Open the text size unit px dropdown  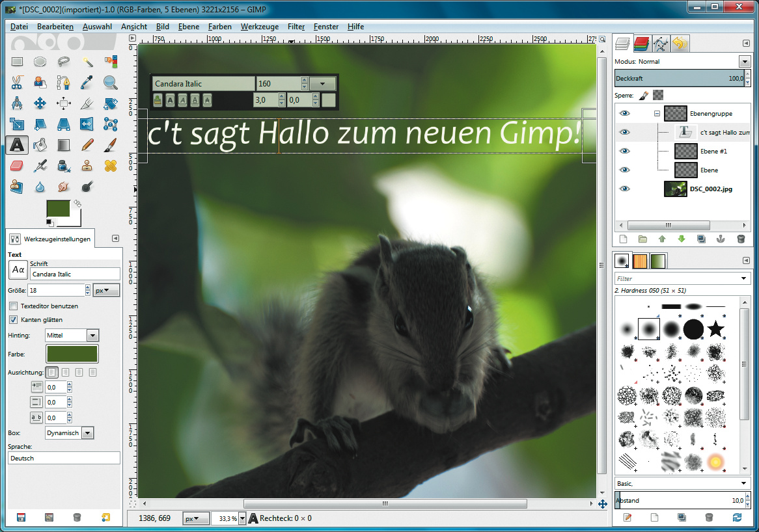click(x=106, y=290)
